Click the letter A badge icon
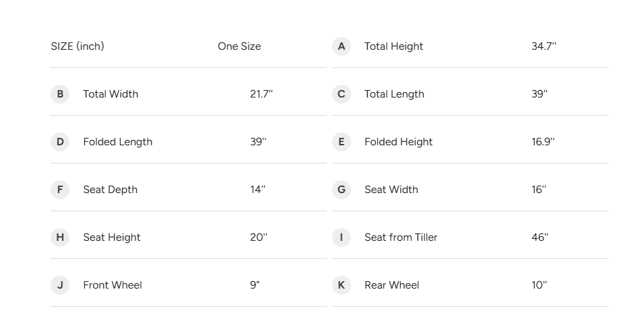 341,46
